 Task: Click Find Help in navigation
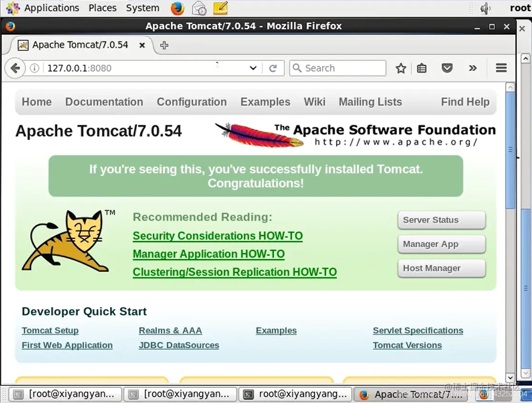pyautogui.click(x=465, y=102)
